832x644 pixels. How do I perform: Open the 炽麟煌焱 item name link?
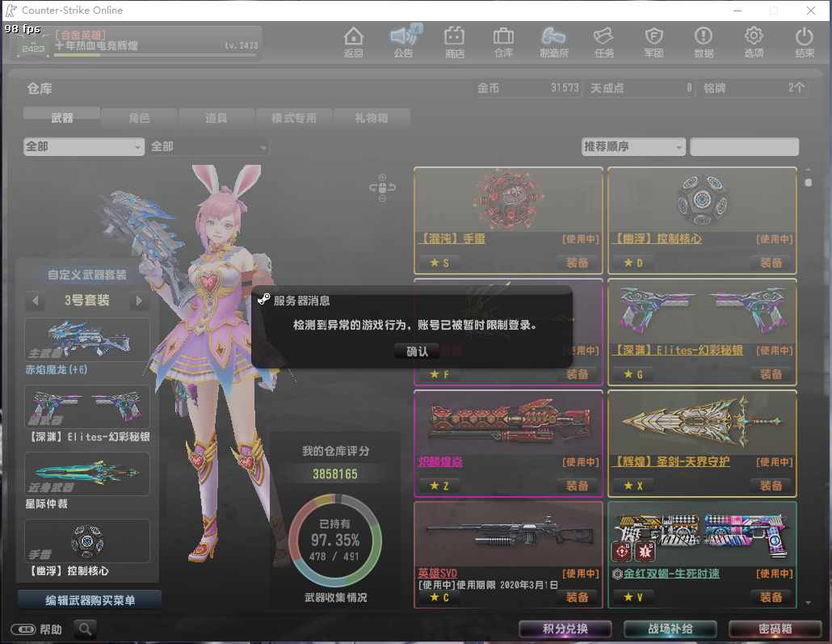[x=440, y=462]
